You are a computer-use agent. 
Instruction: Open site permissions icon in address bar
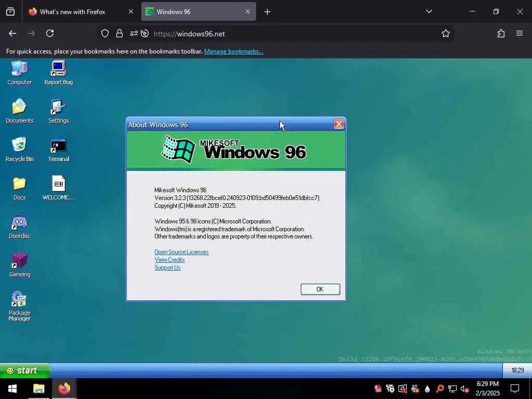(x=134, y=33)
